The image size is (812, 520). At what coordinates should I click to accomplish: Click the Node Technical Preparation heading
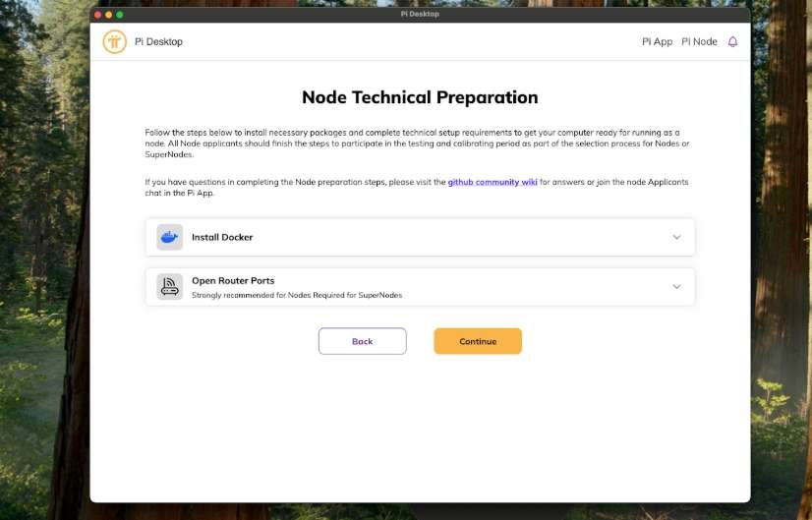pos(420,97)
